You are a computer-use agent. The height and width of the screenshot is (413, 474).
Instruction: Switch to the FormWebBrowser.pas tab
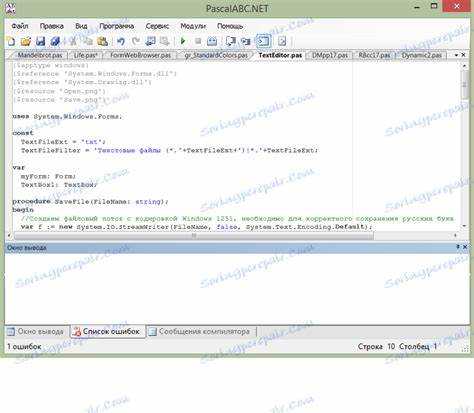pos(141,55)
